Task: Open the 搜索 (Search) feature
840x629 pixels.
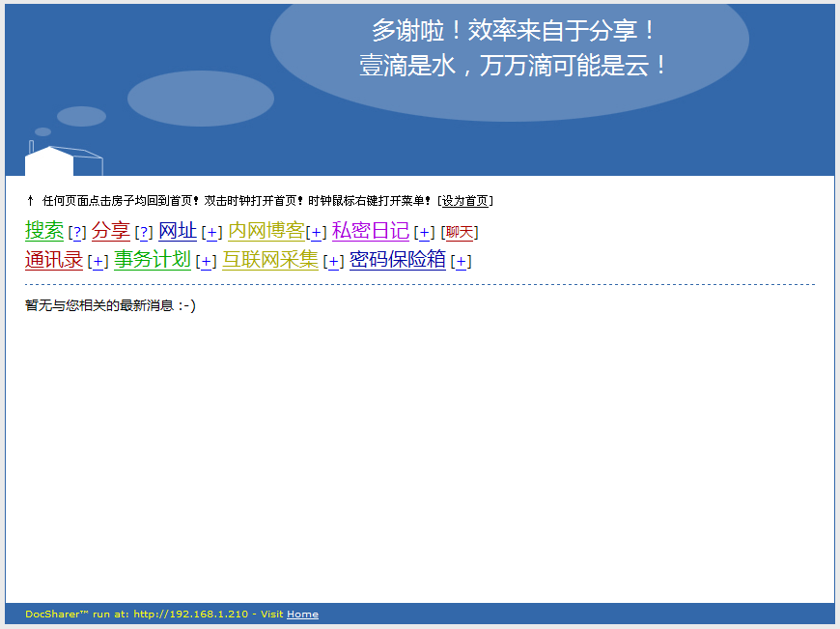Action: 42,231
